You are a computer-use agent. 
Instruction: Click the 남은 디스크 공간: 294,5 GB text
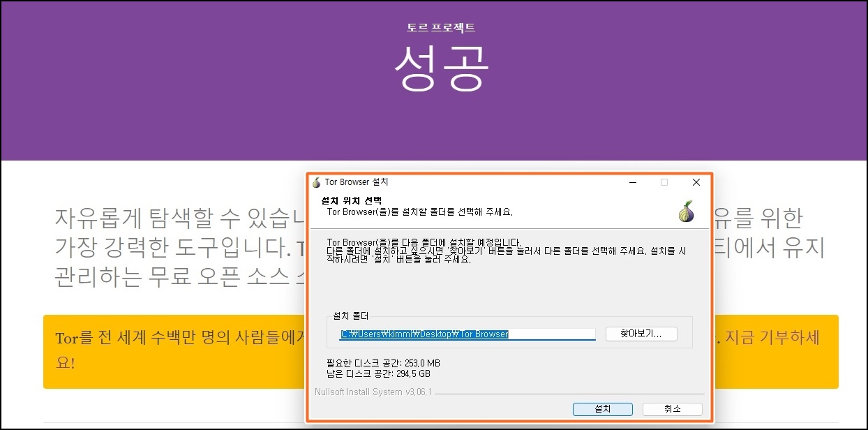[378, 373]
